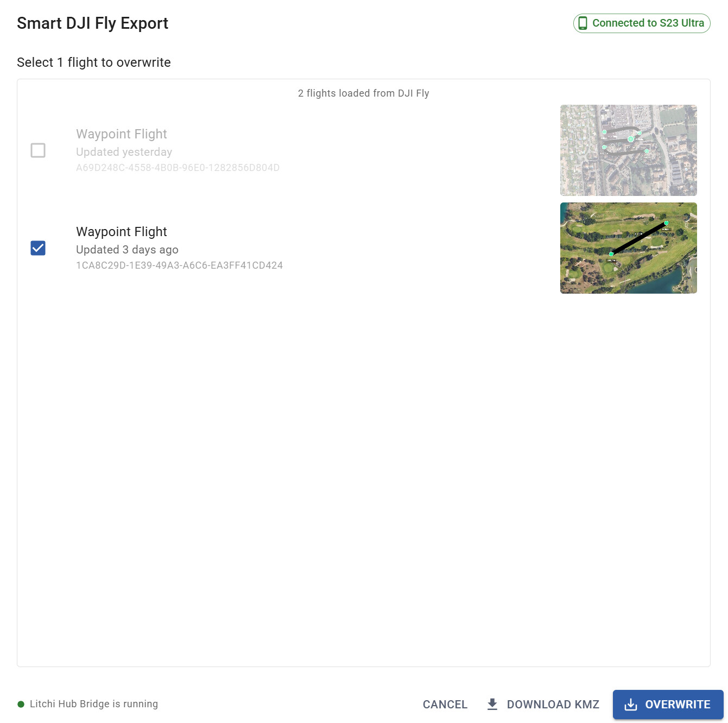Screen dimensions: 728x723
Task: Click 'Litchi Hub Bridge is running' status text
Action: 94,704
